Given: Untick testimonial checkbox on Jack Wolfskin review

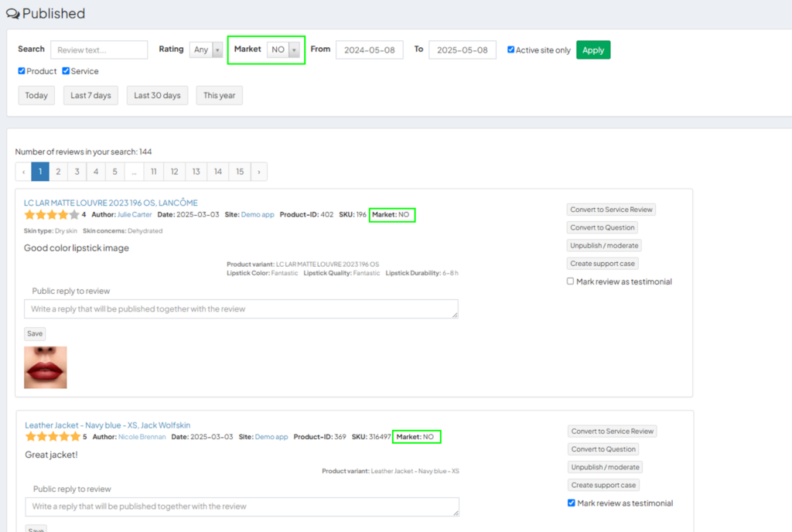Looking at the screenshot, I should point(570,503).
